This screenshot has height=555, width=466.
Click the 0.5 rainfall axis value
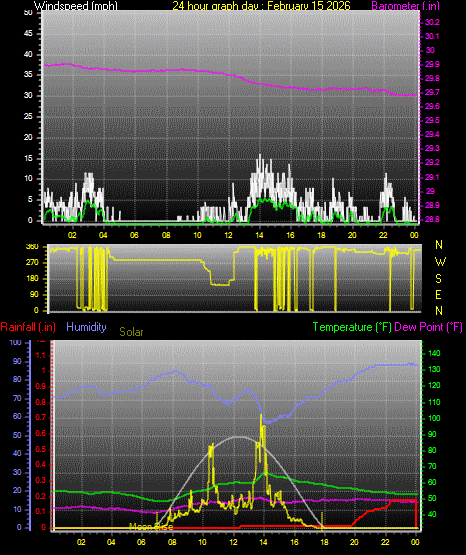(x=41, y=449)
